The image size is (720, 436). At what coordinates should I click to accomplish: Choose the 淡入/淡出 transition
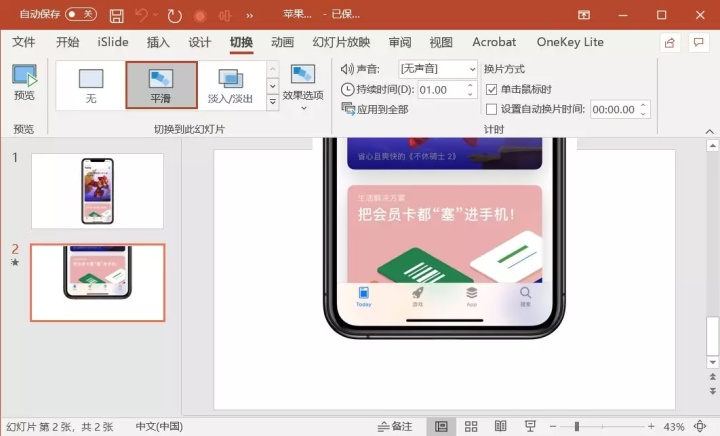pos(231,86)
